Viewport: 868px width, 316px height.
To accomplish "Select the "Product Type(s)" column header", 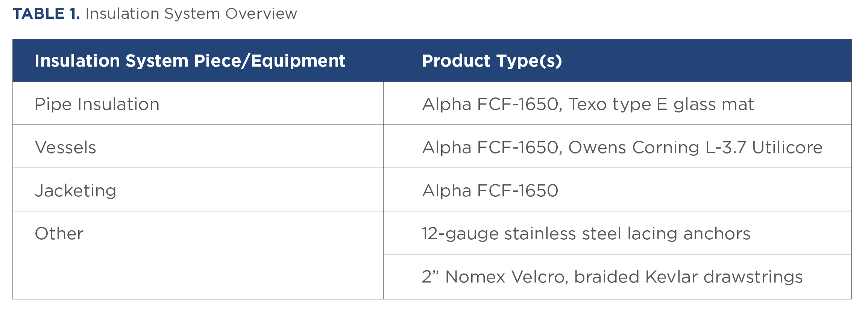I will coord(492,61).
